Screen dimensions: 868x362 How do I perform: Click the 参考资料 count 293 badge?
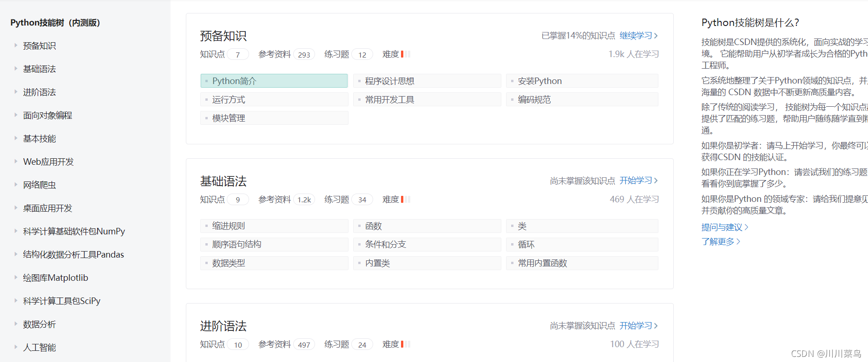(x=304, y=55)
